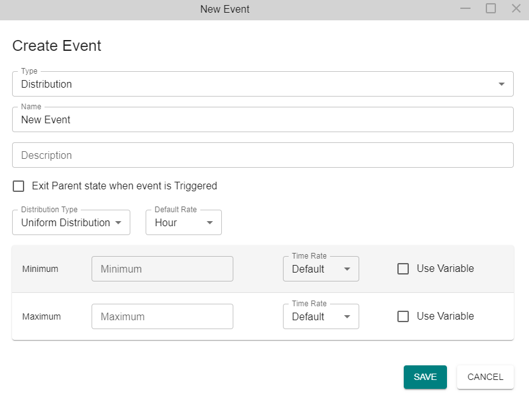Click the Minimum row label text
Image resolution: width=529 pixels, height=420 pixels.
40,269
